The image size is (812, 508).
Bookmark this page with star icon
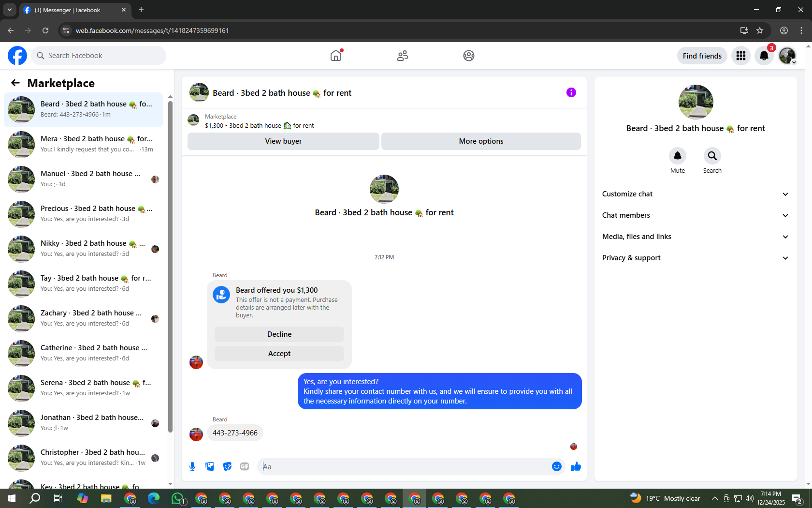760,30
